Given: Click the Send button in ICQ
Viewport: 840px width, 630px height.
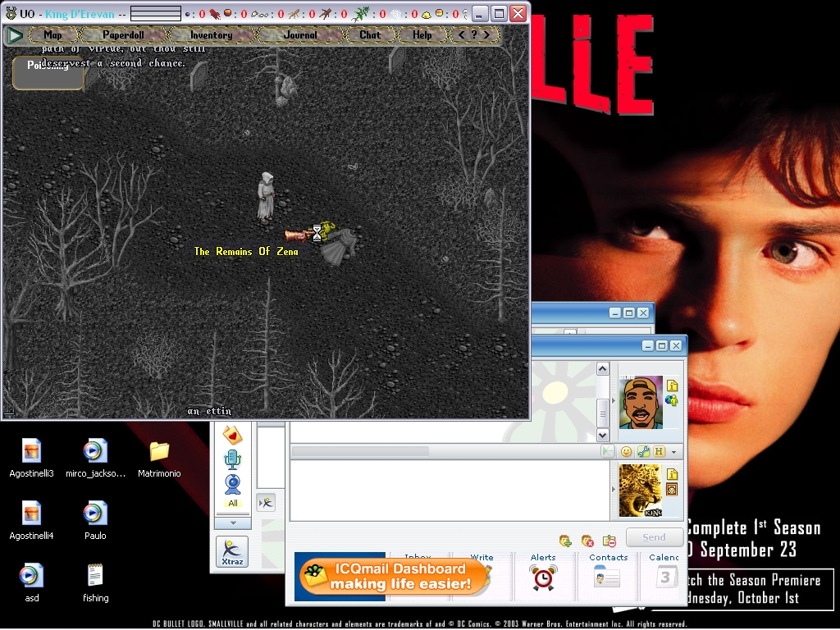Looking at the screenshot, I should point(654,537).
